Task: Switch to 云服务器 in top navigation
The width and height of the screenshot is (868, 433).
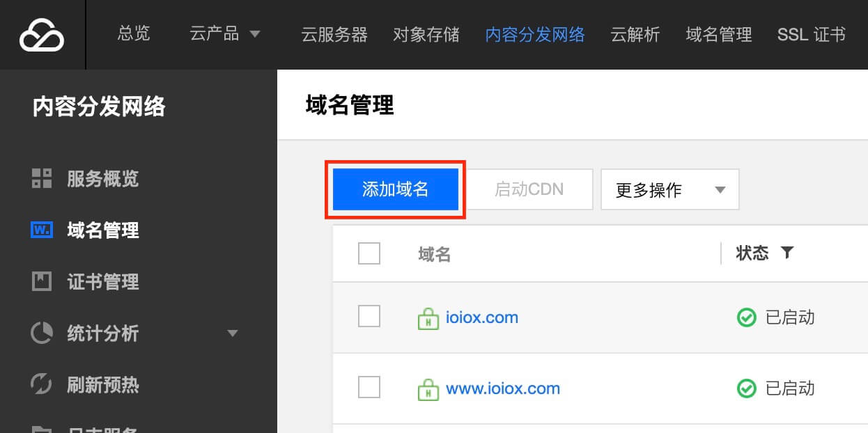Action: [334, 34]
